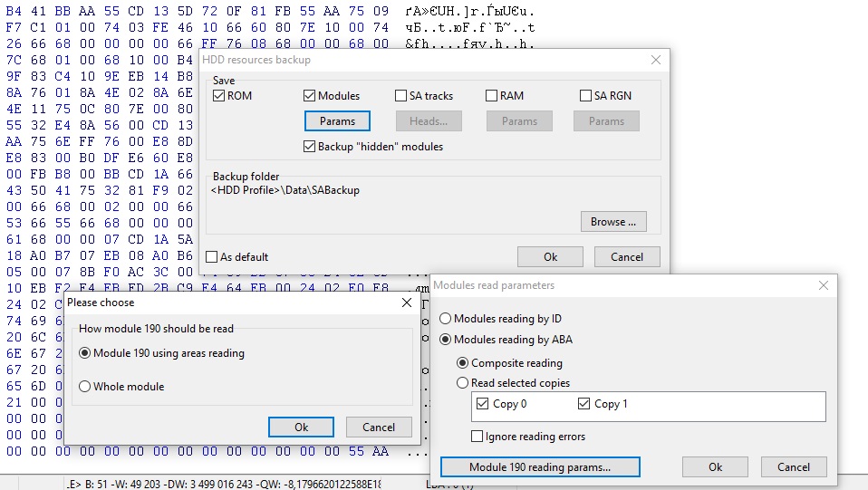This screenshot has width=868, height=490.
Task: Uncheck the Copy 1 checkbox
Action: coord(583,404)
